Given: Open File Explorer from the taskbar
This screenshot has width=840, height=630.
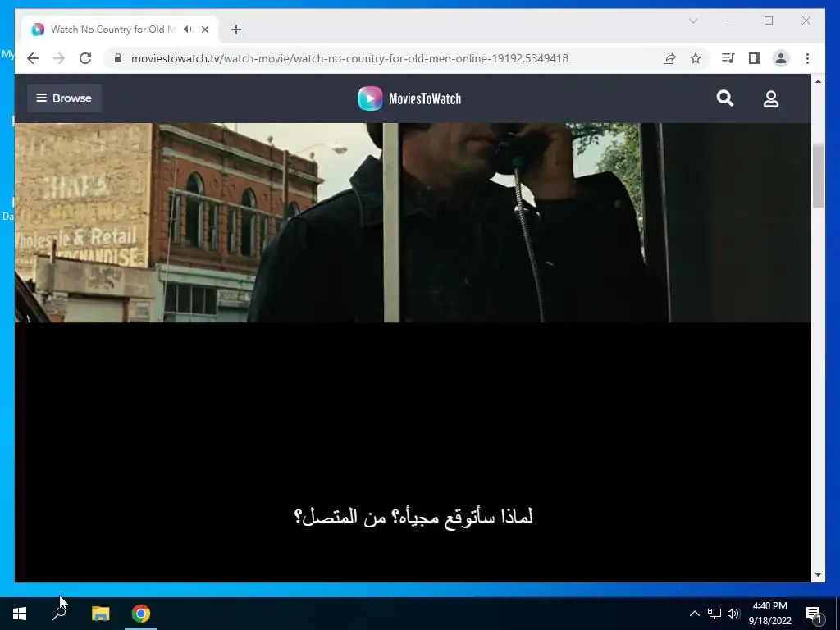Looking at the screenshot, I should 100,614.
